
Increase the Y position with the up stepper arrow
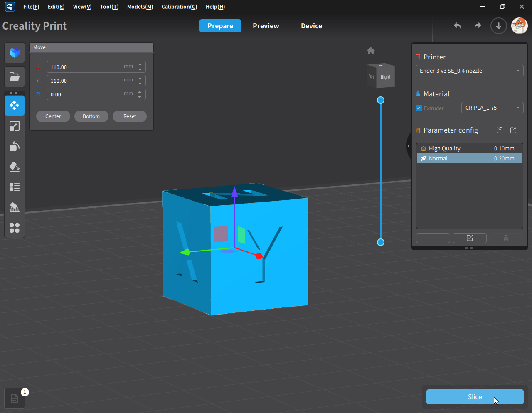point(140,78)
